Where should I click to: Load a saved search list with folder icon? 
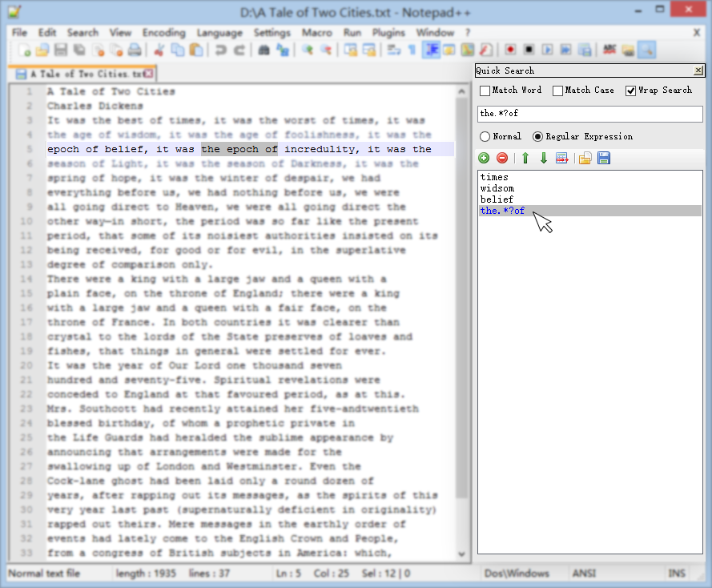(x=585, y=158)
